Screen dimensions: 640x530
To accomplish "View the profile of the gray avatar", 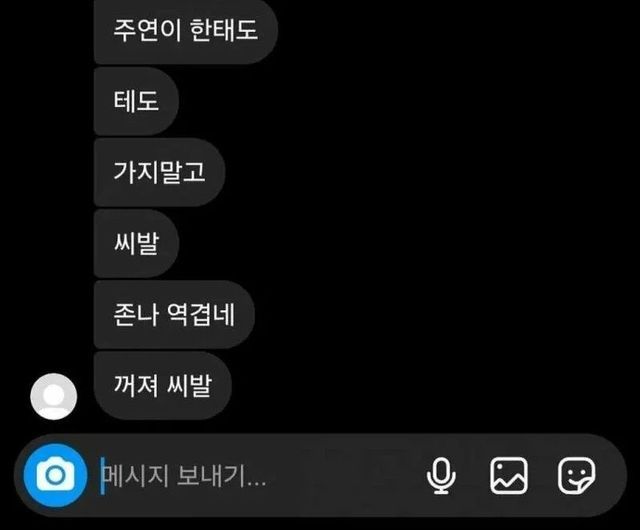I will (x=53, y=396).
